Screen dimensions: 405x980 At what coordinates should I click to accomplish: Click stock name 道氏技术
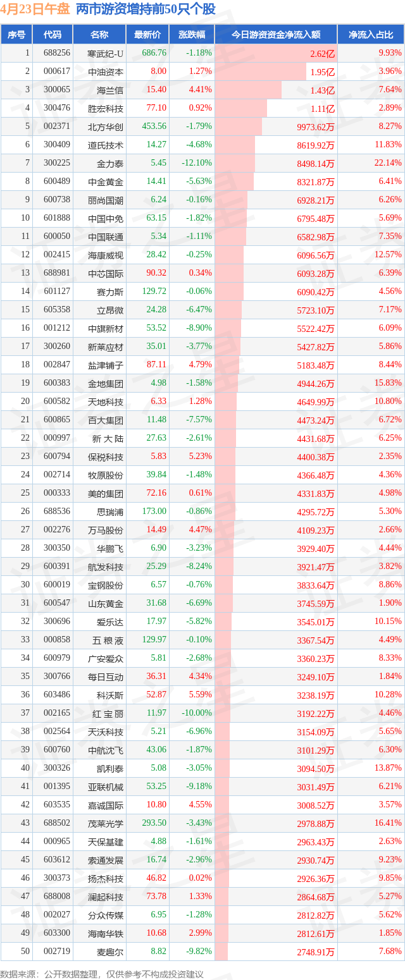click(106, 145)
